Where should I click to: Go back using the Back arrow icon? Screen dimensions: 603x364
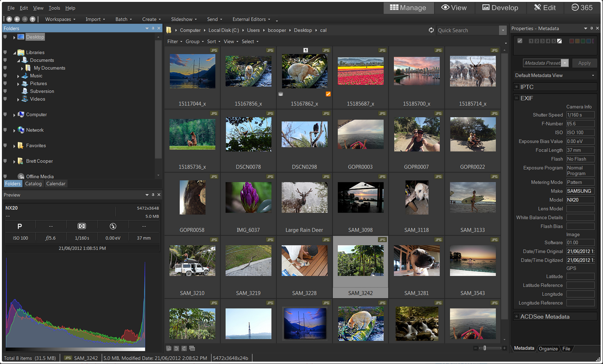pyautogui.click(x=17, y=19)
